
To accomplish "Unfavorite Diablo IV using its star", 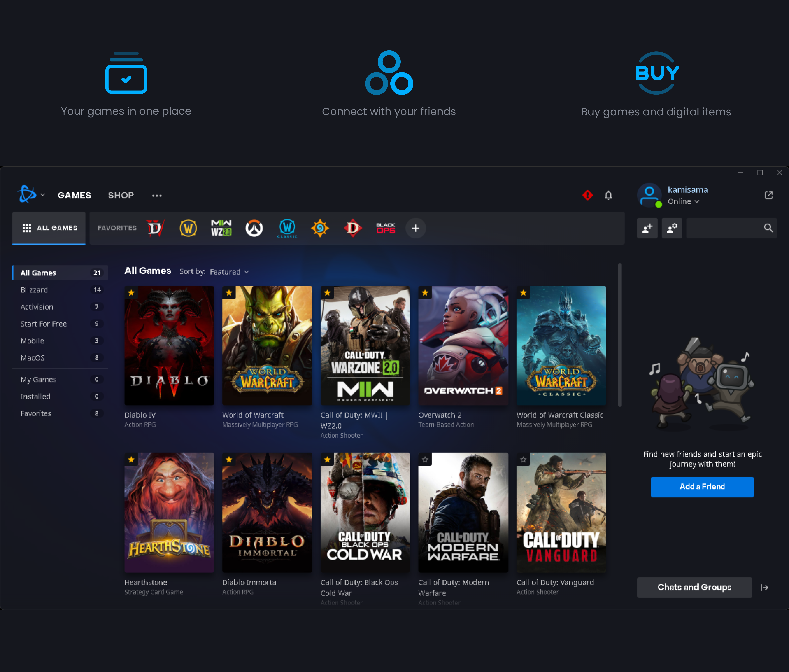I will [131, 293].
